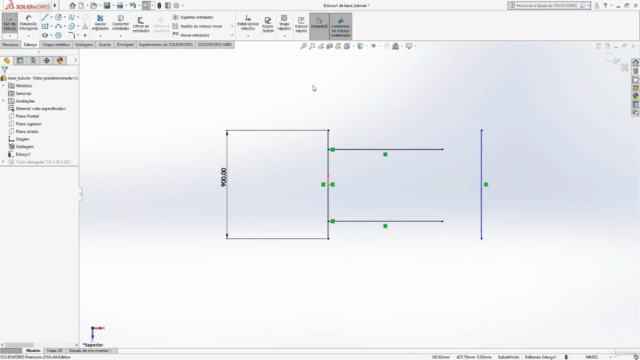Image resolution: width=640 pixels, height=360 pixels.
Task: Open the PropertyManager panel tab
Action: pyautogui.click(x=20, y=60)
